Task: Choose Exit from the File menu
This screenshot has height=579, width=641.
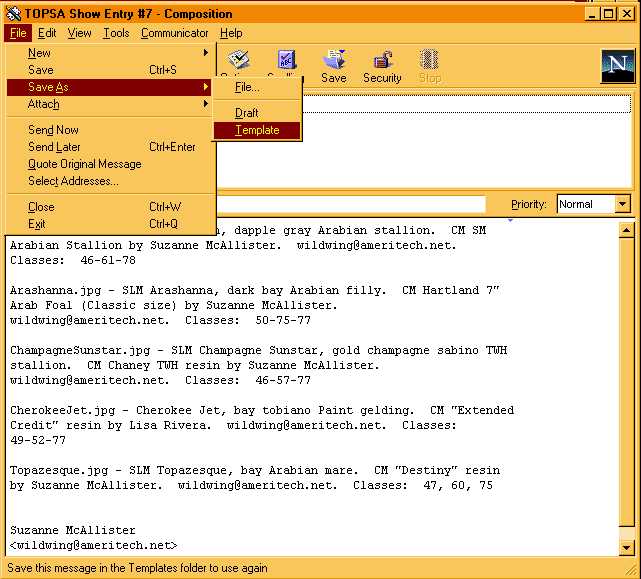Action: (x=109, y=224)
